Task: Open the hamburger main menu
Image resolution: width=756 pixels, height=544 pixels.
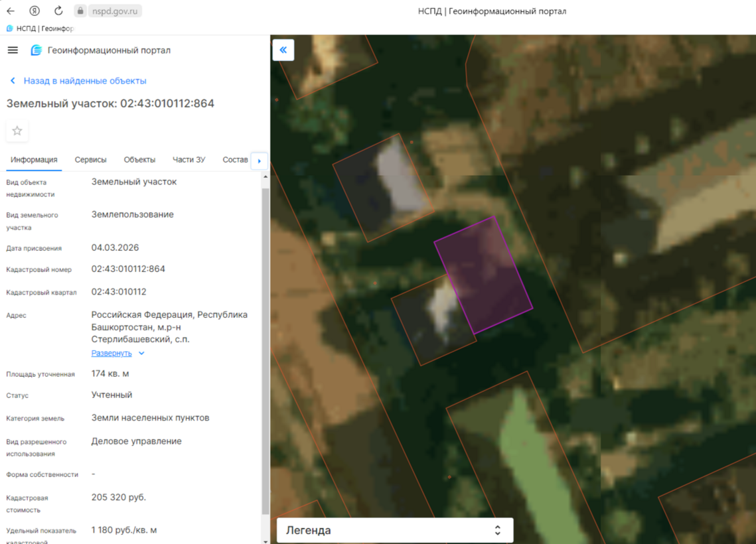Action: point(13,50)
